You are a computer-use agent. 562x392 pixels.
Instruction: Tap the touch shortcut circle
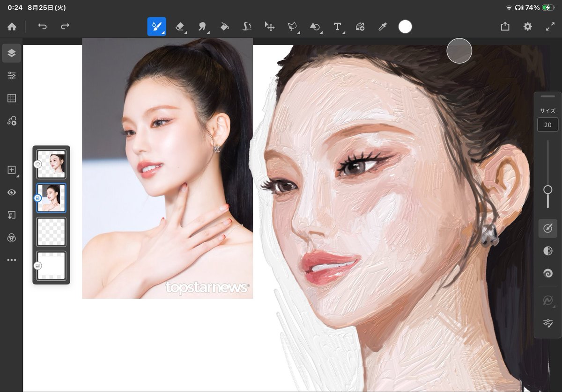pos(459,51)
